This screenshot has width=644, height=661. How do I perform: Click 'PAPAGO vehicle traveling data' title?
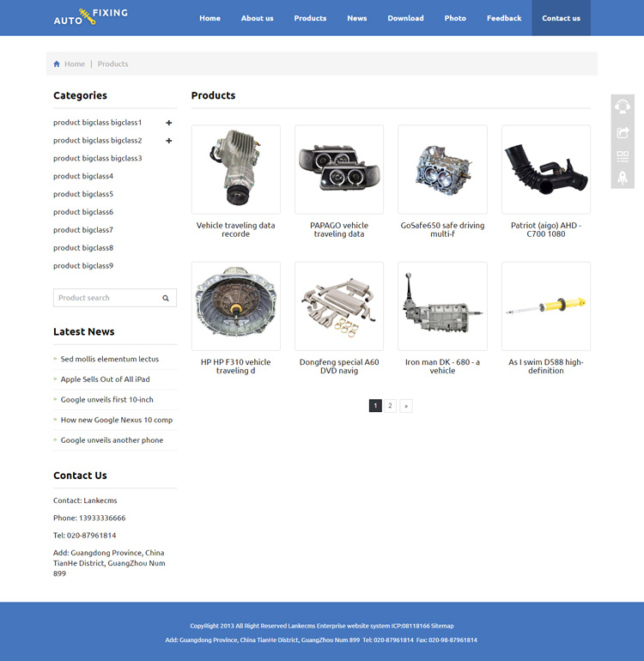click(x=339, y=230)
